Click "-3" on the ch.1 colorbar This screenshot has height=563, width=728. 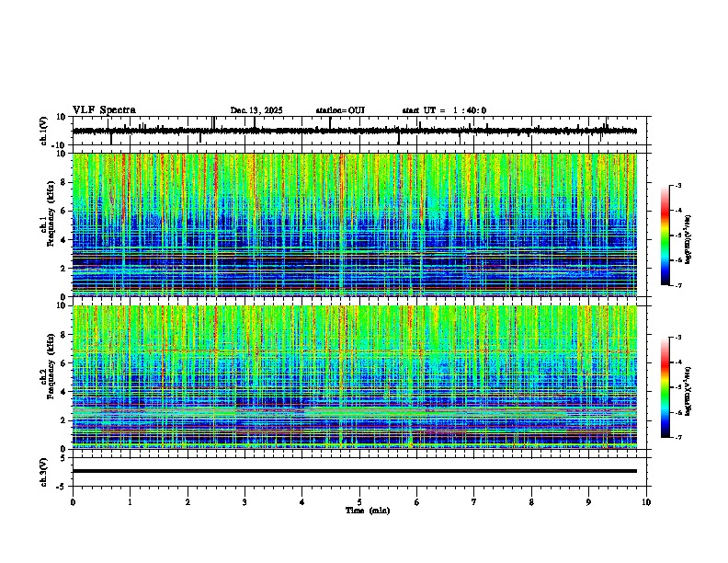pyautogui.click(x=678, y=185)
